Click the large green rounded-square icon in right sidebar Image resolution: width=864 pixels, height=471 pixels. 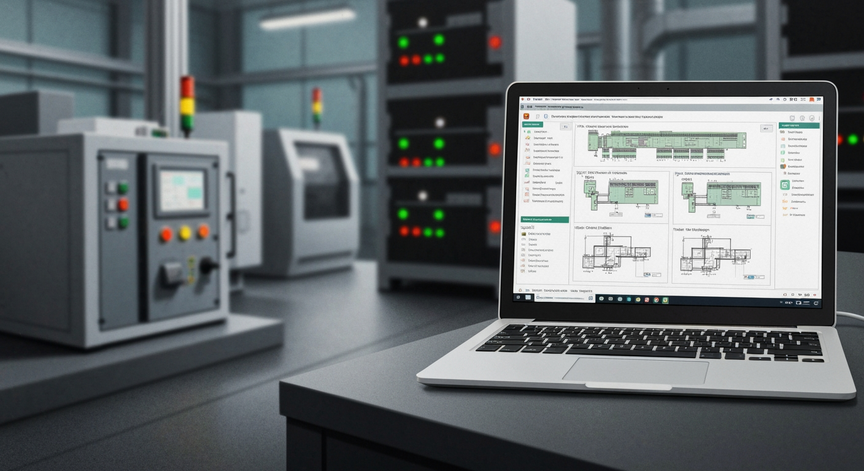click(785, 185)
